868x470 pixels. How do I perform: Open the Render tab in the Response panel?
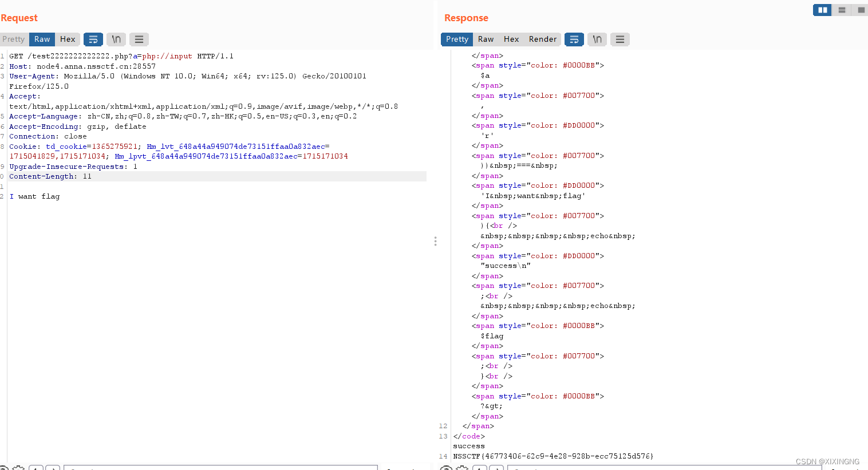(x=542, y=39)
